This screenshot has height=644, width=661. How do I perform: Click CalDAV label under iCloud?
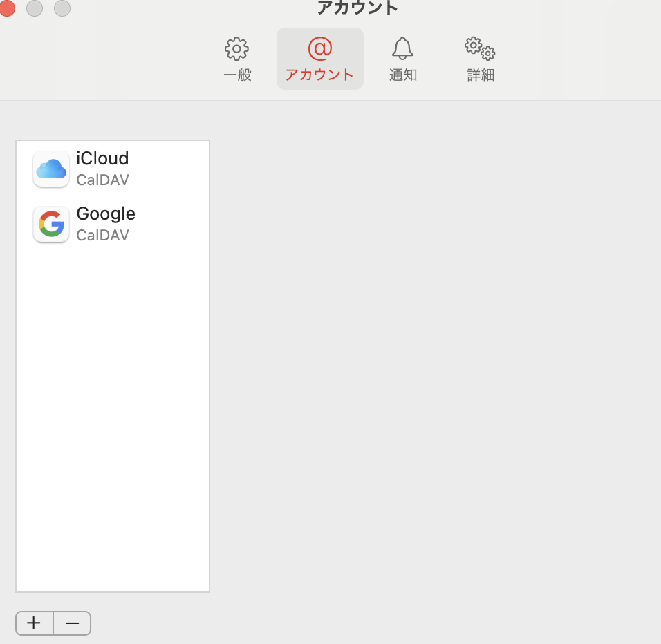pyautogui.click(x=102, y=180)
